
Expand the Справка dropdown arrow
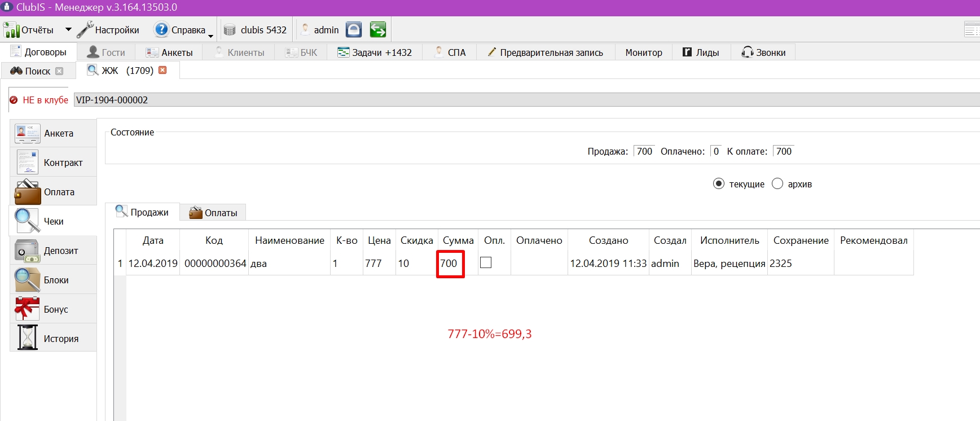click(x=211, y=36)
